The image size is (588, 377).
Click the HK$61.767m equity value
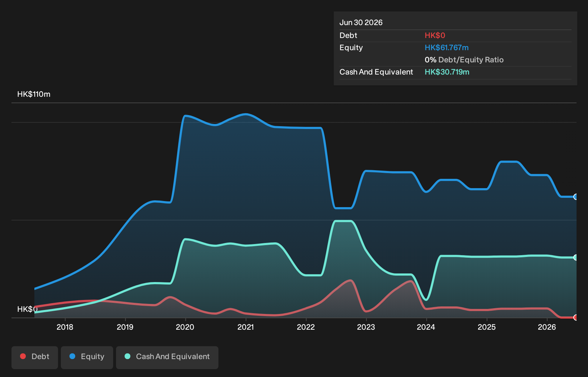tap(447, 48)
